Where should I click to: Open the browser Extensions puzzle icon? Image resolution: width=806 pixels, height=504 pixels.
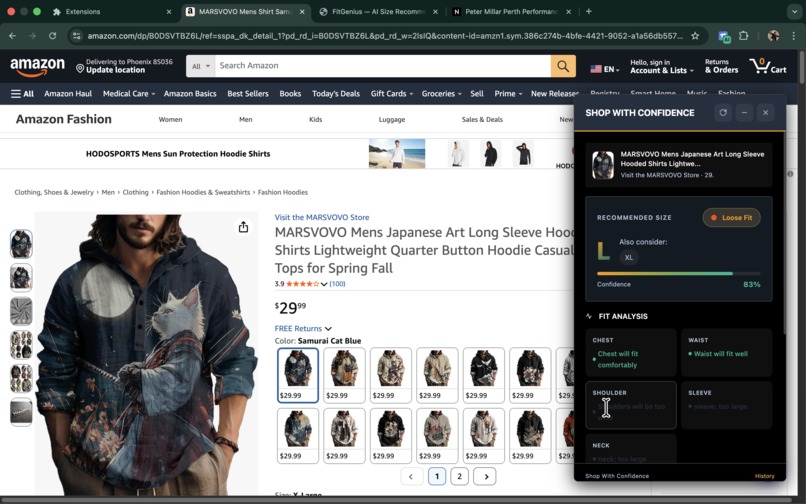click(743, 35)
